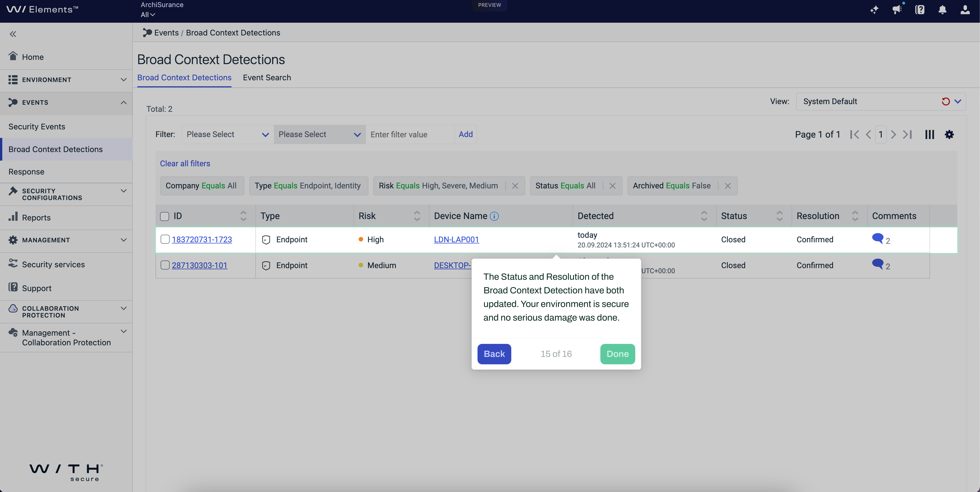
Task: Click Clear all filters link
Action: (185, 164)
